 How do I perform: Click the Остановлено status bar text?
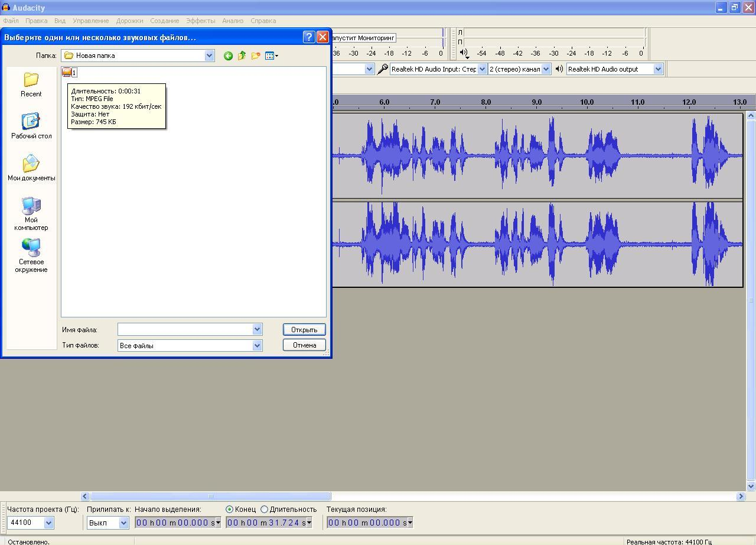[29, 541]
